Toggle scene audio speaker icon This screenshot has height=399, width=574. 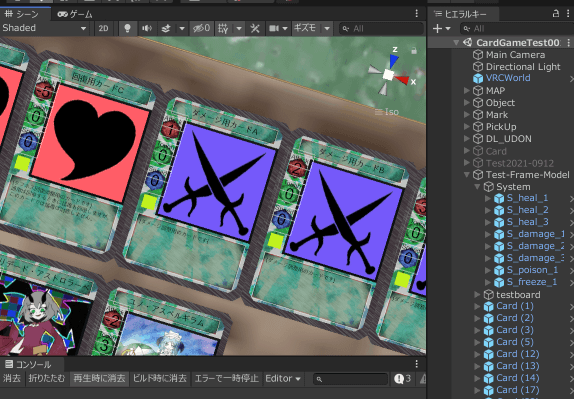[x=147, y=28]
